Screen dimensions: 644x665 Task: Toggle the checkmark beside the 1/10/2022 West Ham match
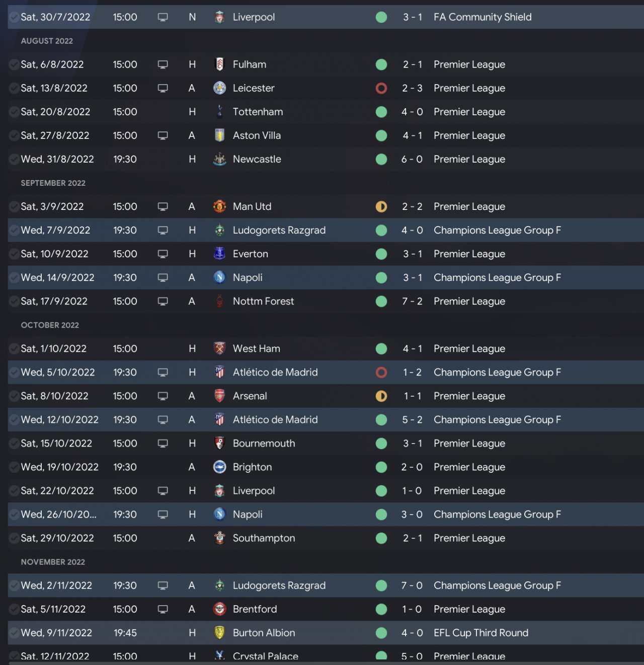(14, 349)
